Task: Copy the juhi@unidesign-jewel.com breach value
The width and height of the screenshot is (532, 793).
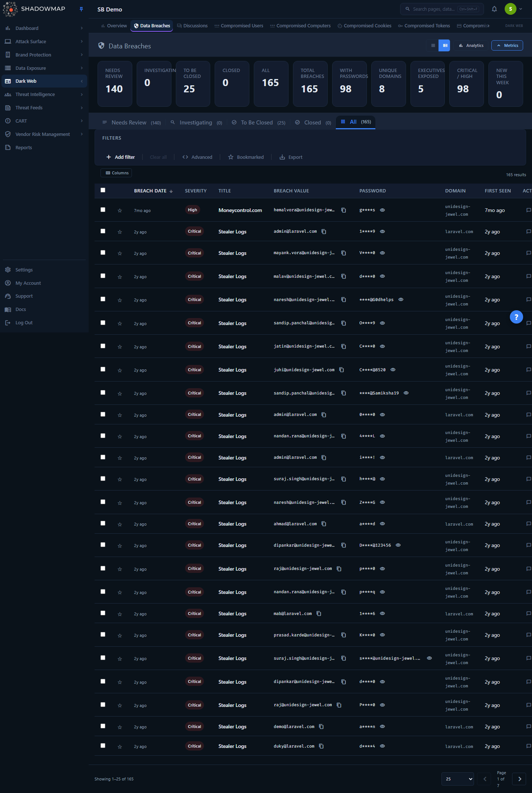Action: (342, 370)
